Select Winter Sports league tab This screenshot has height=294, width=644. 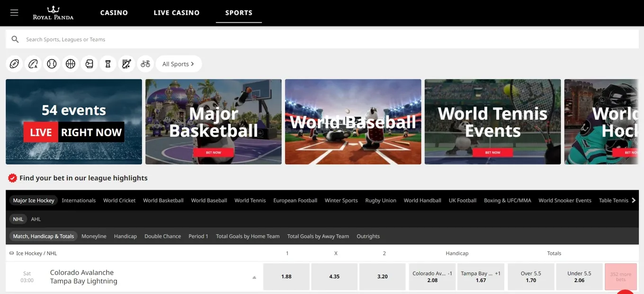[x=341, y=200]
